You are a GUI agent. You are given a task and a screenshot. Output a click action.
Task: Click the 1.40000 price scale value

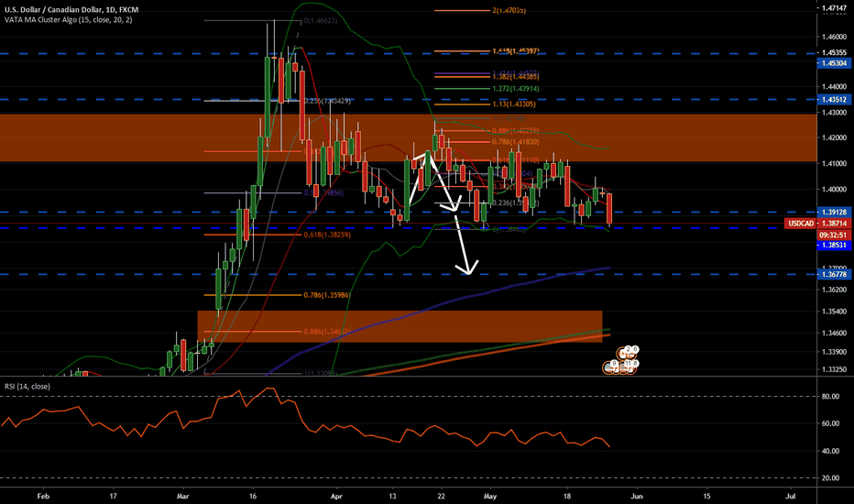(x=834, y=190)
